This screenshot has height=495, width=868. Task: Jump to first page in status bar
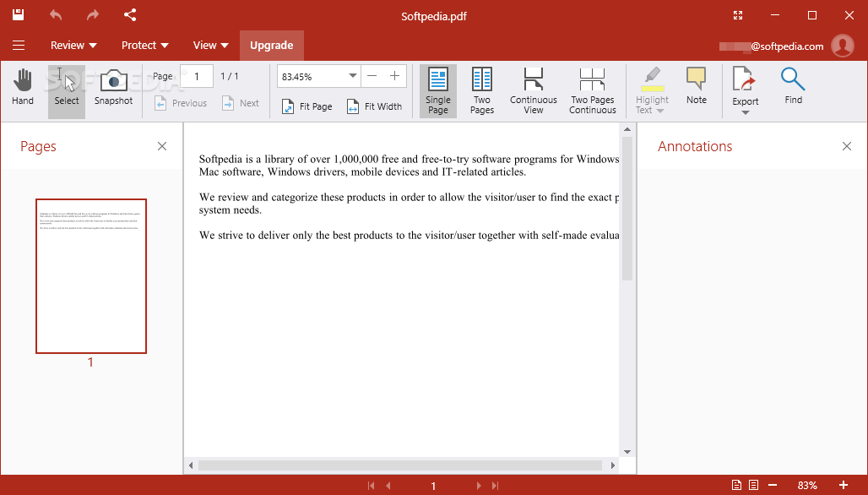[371, 486]
